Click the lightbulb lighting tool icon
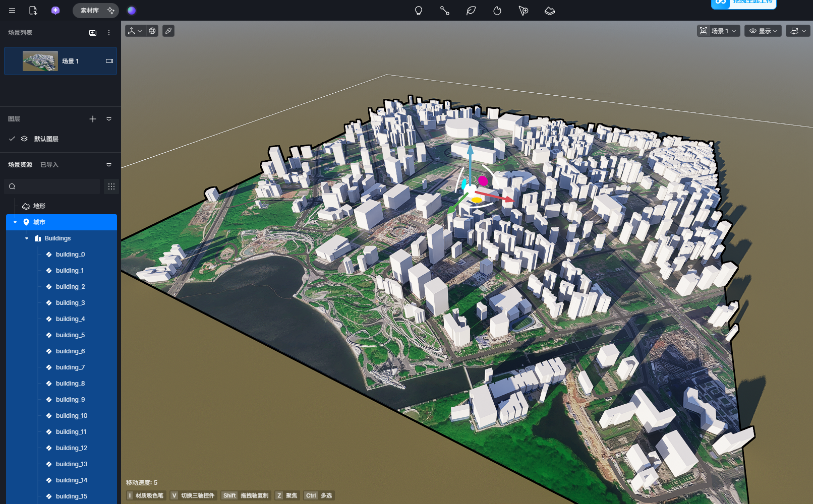 (x=419, y=11)
